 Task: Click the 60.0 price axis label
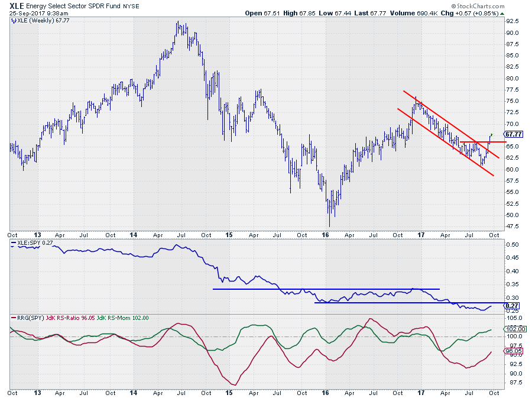pos(512,169)
